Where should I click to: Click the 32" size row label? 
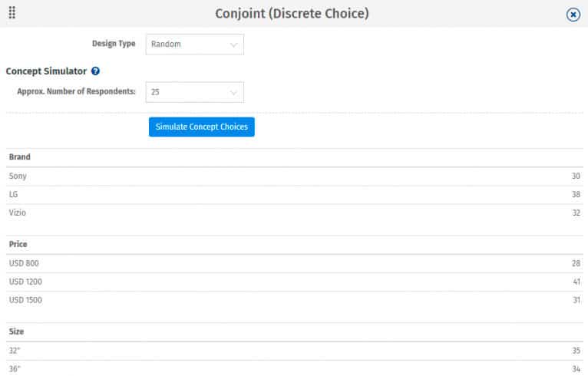(15, 351)
